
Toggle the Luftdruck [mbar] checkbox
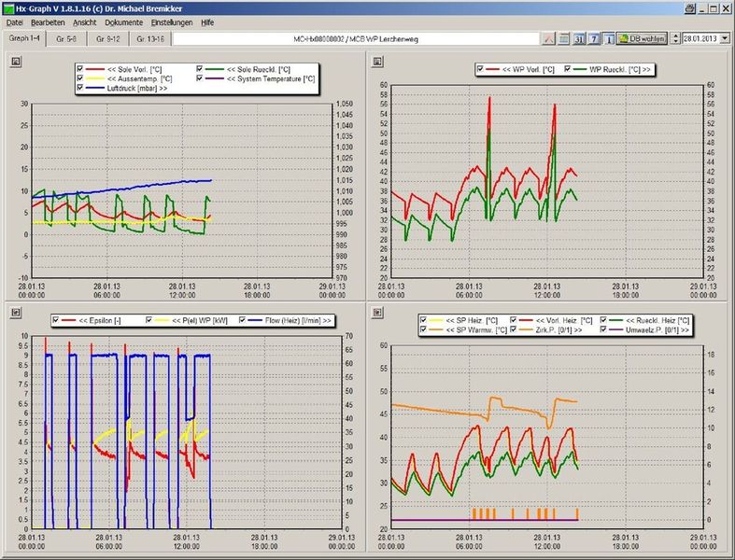pos(80,88)
